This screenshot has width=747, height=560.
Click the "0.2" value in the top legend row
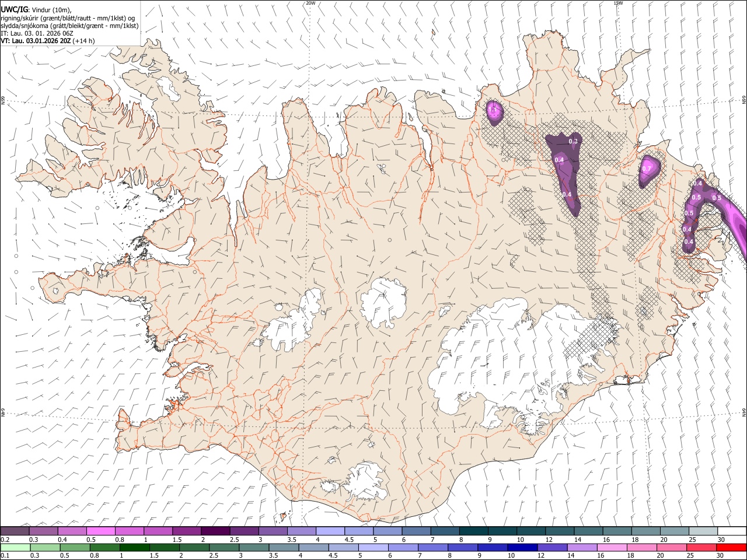(5, 540)
